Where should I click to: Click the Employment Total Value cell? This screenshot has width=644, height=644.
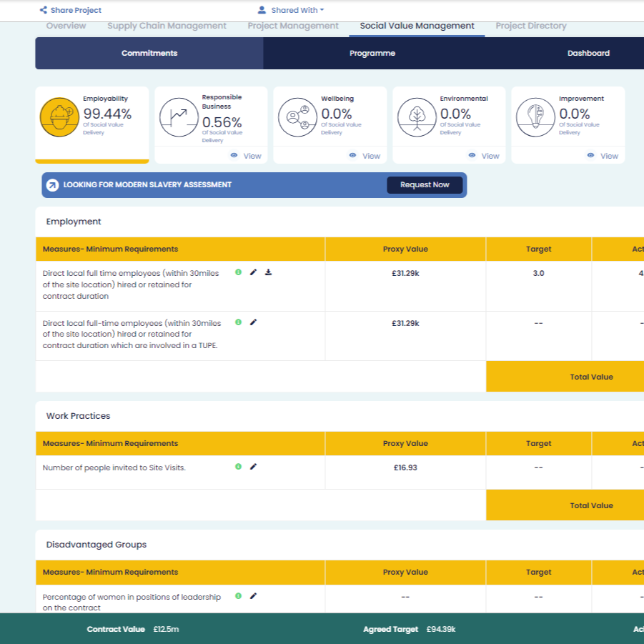point(591,377)
